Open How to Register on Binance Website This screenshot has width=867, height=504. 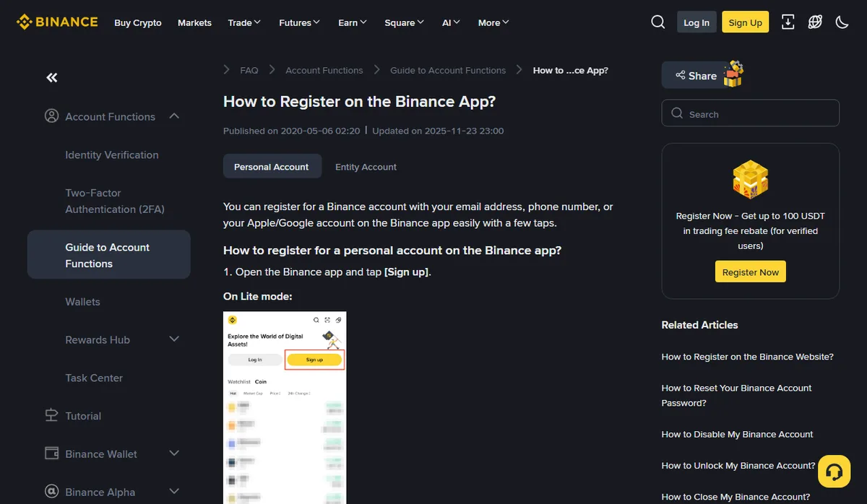point(748,357)
